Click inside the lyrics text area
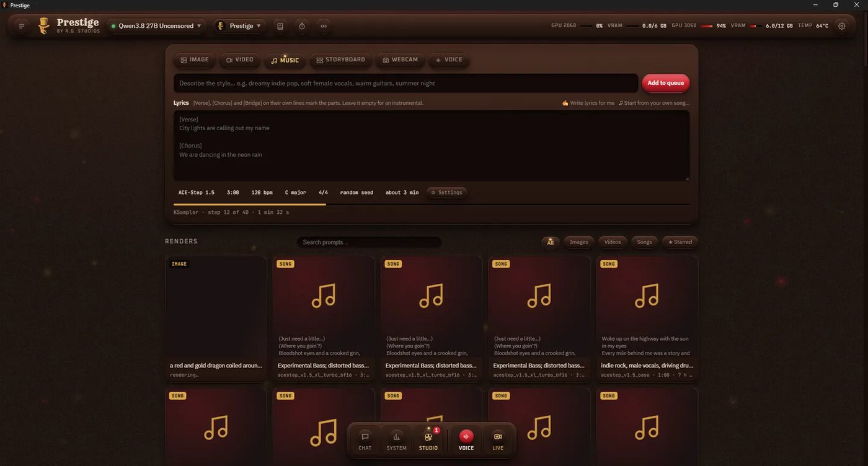Image resolution: width=868 pixels, height=466 pixels. pos(432,146)
